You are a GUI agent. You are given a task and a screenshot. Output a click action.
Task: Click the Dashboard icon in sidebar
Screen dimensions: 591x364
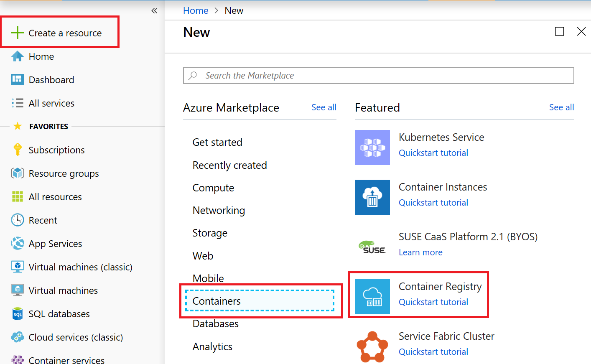click(18, 79)
